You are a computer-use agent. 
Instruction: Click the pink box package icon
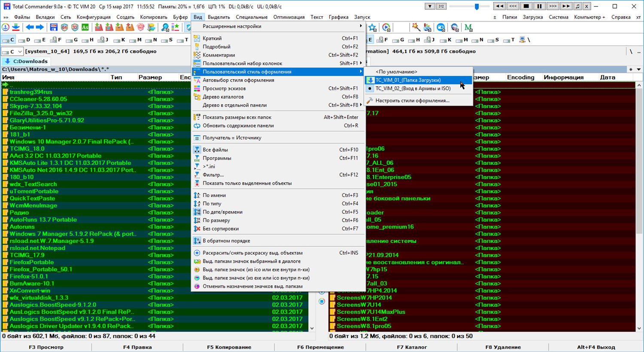[x=140, y=27]
